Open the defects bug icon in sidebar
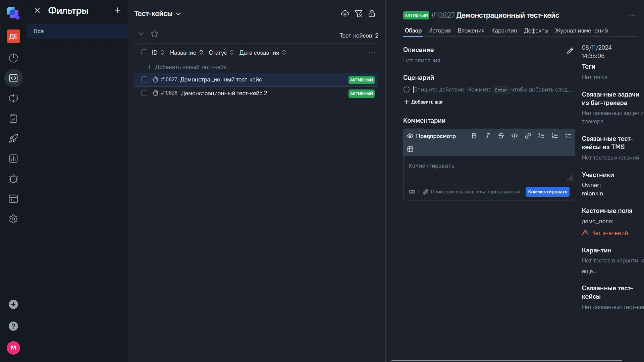This screenshot has height=362, width=644. pyautogui.click(x=13, y=179)
